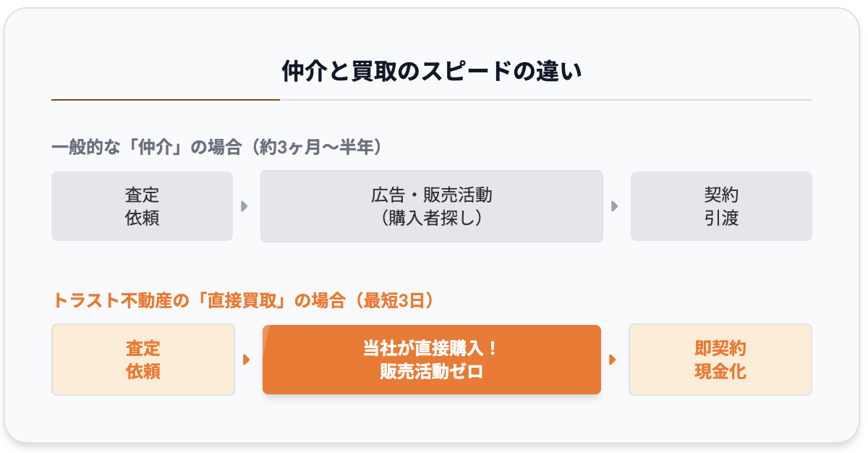This screenshot has width=868, height=453.
Task: Click the orange arrow before the 即契約現金化 box
Action: [x=613, y=360]
